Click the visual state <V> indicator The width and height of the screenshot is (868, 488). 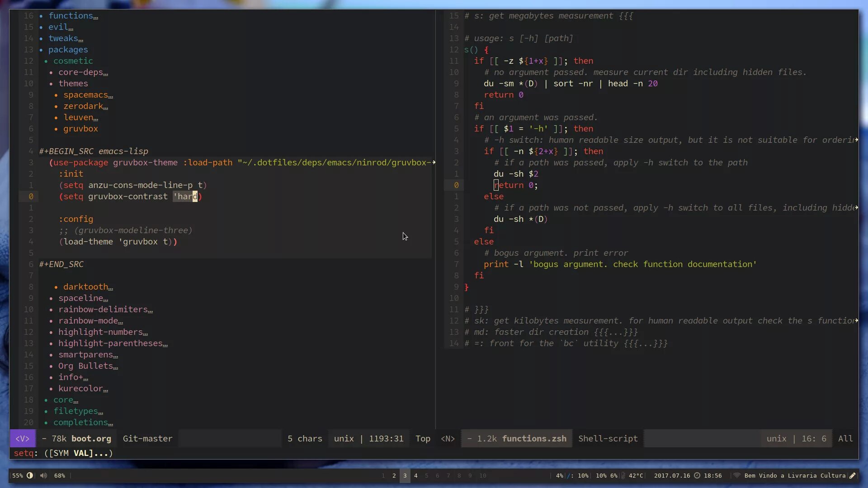click(22, 439)
